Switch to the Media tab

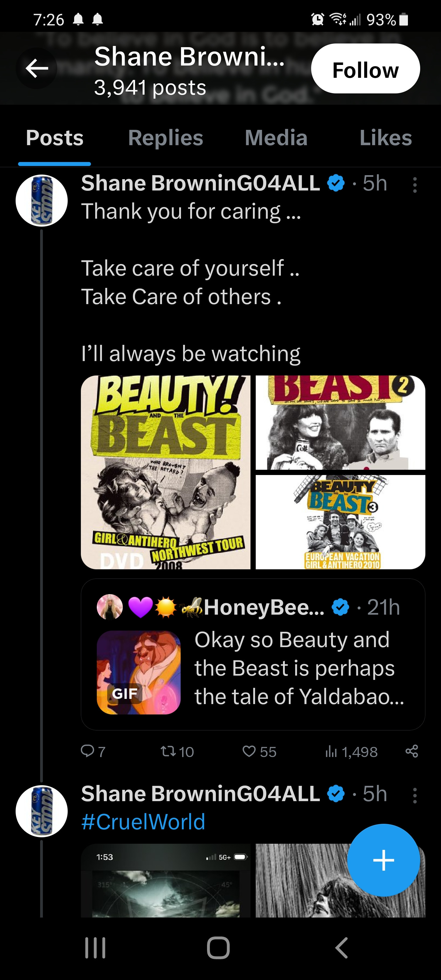coord(276,138)
